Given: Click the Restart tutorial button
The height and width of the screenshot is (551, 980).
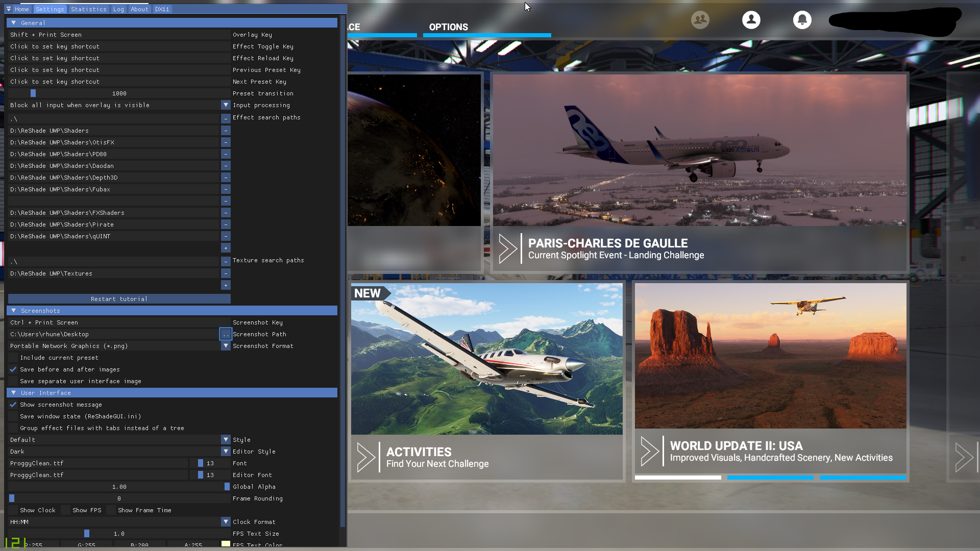Looking at the screenshot, I should pyautogui.click(x=118, y=298).
